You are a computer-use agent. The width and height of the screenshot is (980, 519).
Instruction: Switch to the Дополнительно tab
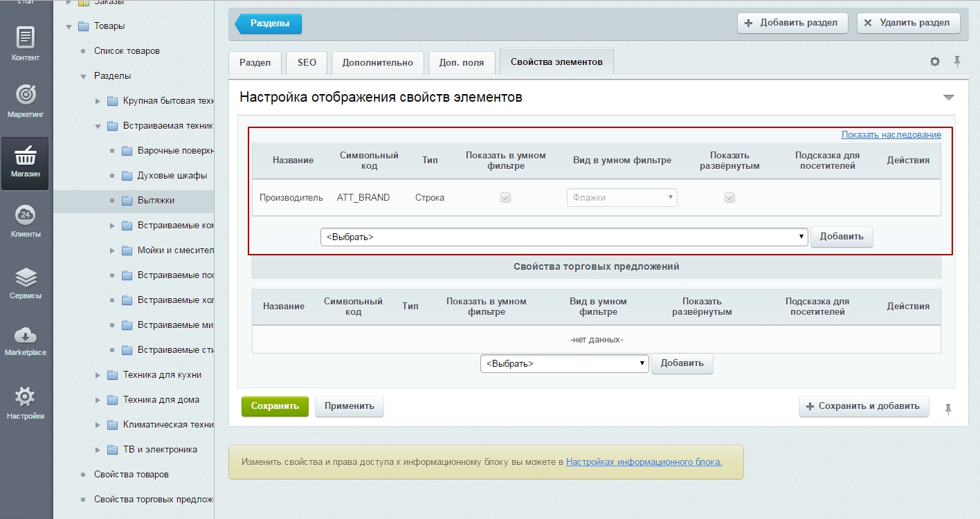pos(377,62)
